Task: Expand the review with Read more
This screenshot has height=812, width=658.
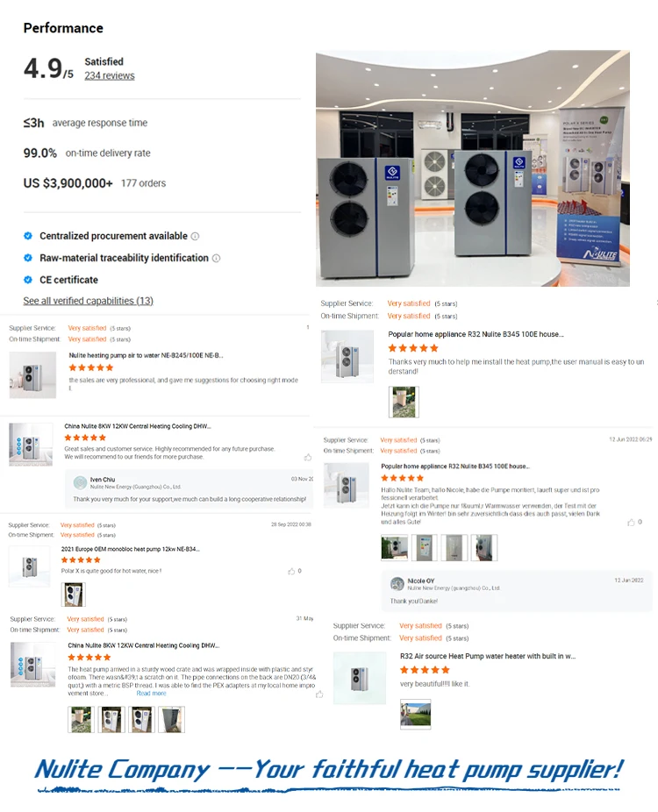Action: coord(151,694)
